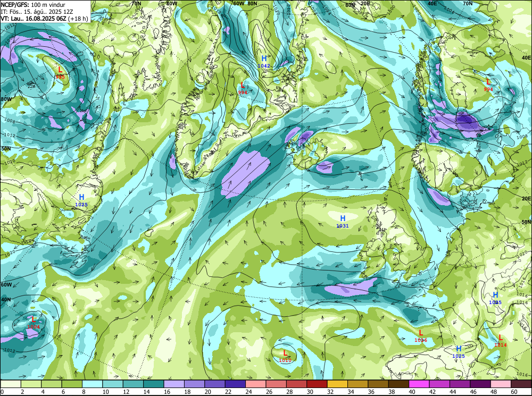Click the L 1016 low pressure marker

coord(421,335)
